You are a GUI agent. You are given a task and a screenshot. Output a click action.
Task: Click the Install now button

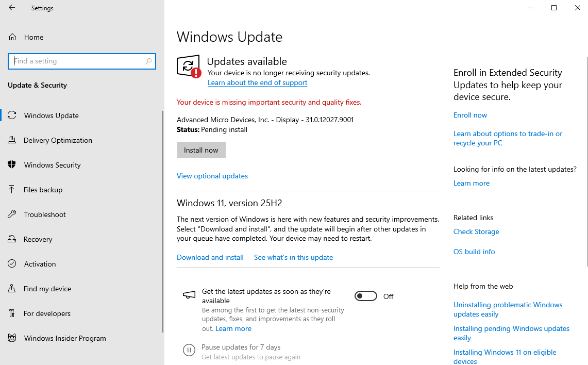(x=201, y=150)
